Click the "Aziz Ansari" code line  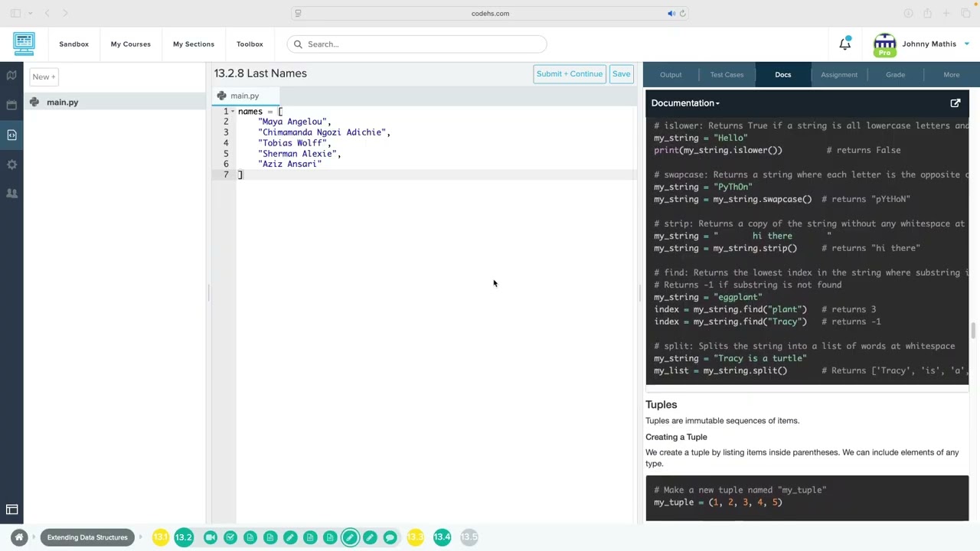pyautogui.click(x=289, y=164)
